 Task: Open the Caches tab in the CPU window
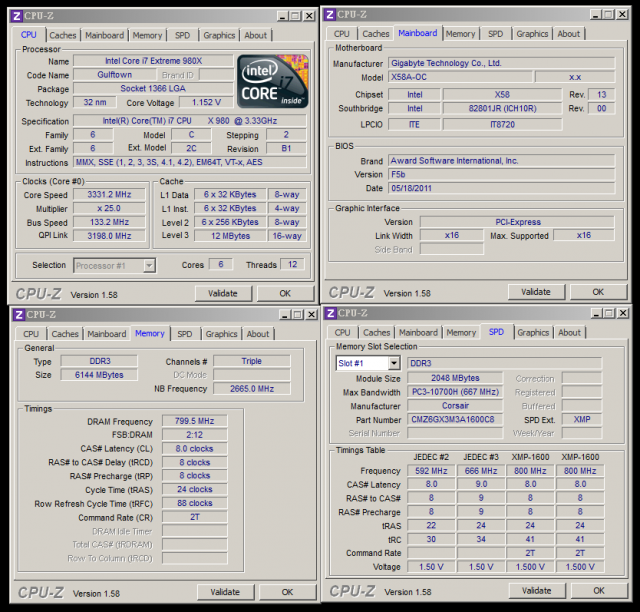(63, 36)
